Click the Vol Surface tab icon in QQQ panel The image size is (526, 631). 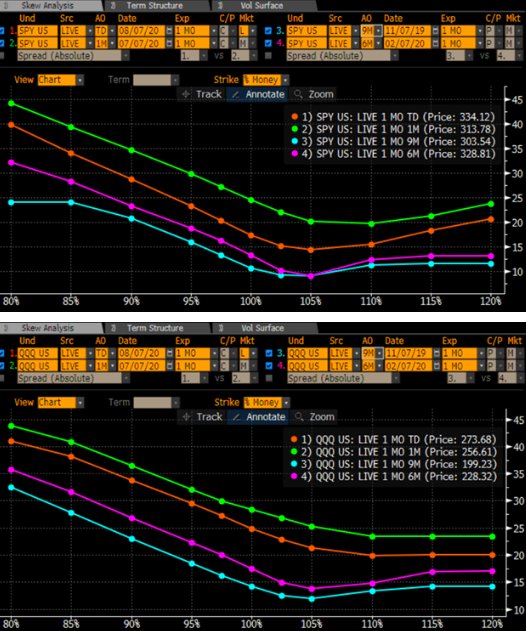(x=221, y=328)
